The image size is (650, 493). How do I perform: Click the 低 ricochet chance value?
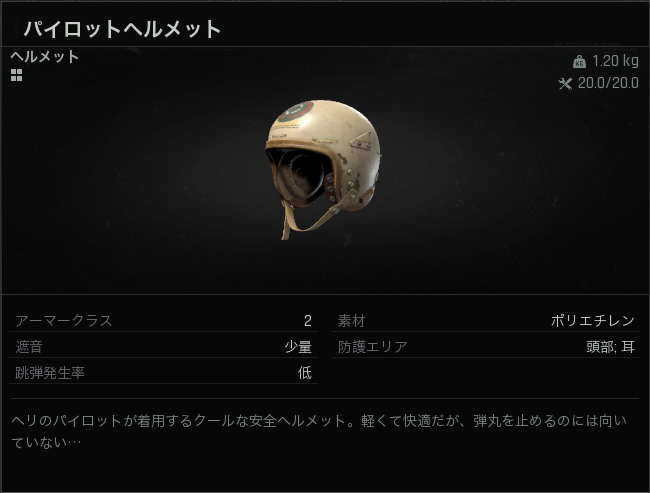pyautogui.click(x=305, y=373)
